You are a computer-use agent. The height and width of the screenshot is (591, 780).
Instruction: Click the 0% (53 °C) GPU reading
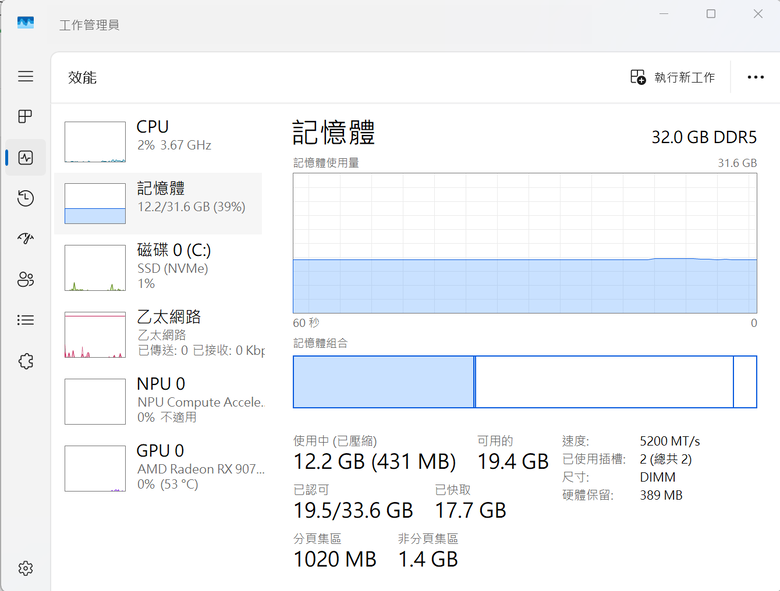168,484
